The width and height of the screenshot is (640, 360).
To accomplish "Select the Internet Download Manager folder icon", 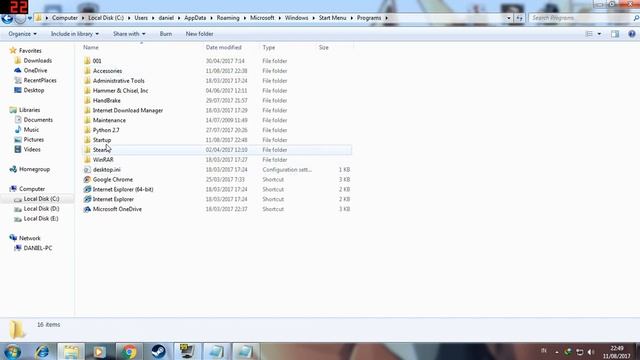I will (x=87, y=110).
